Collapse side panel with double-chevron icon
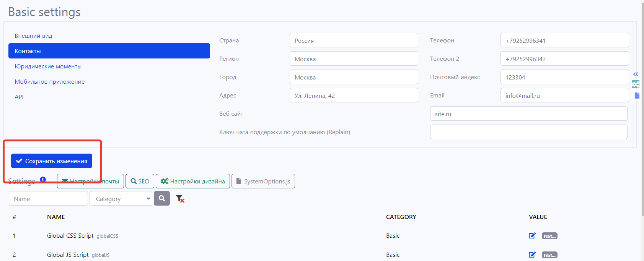This screenshot has width=644, height=261. pyautogui.click(x=636, y=74)
